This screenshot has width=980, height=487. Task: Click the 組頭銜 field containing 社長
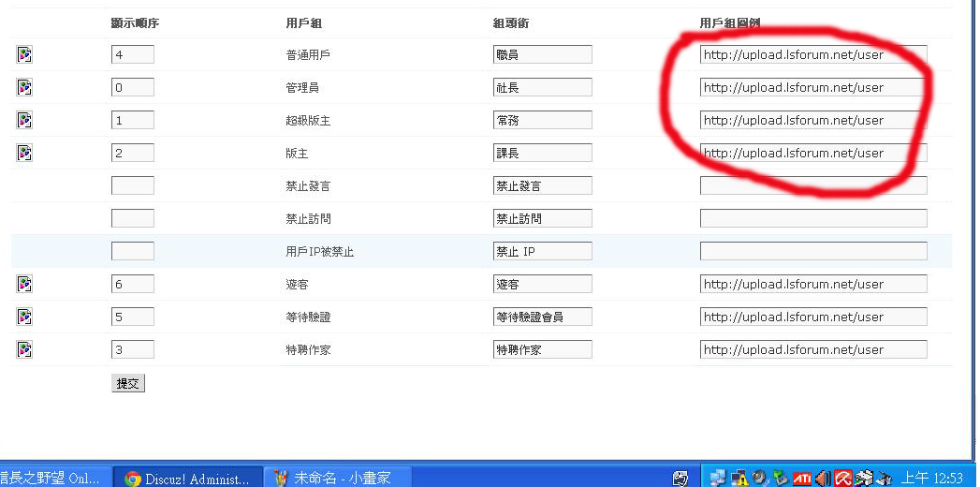[542, 87]
